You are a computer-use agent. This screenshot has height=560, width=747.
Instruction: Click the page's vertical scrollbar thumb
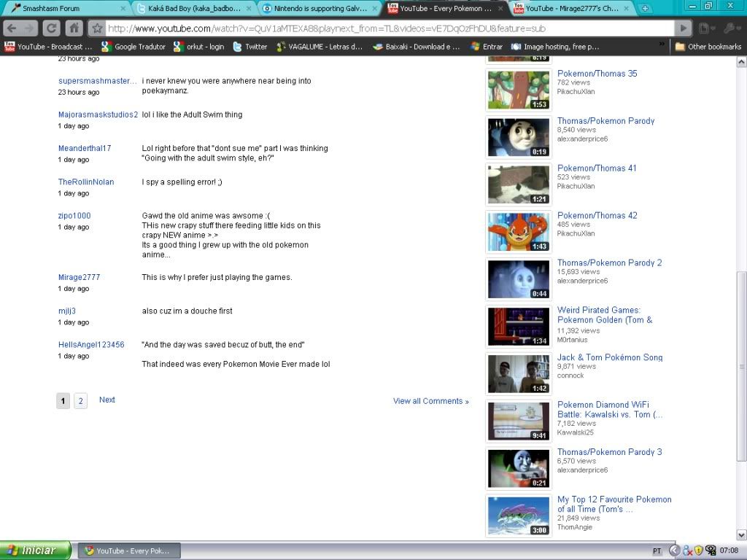[x=741, y=365]
